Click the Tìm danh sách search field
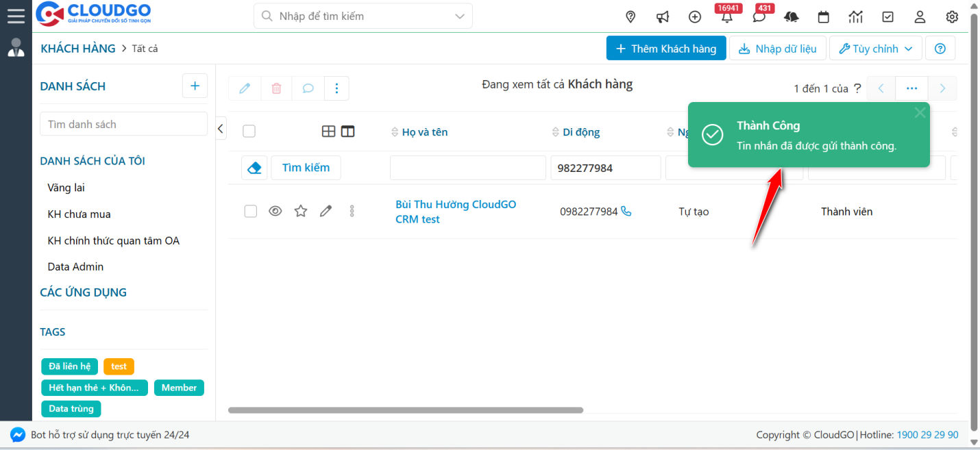Viewport: 980px width, 450px height. pyautogui.click(x=123, y=124)
